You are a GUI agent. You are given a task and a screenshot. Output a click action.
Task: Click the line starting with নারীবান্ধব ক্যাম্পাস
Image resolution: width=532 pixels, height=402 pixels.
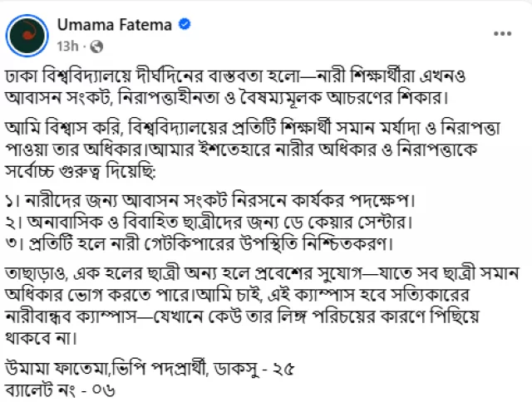(242, 317)
